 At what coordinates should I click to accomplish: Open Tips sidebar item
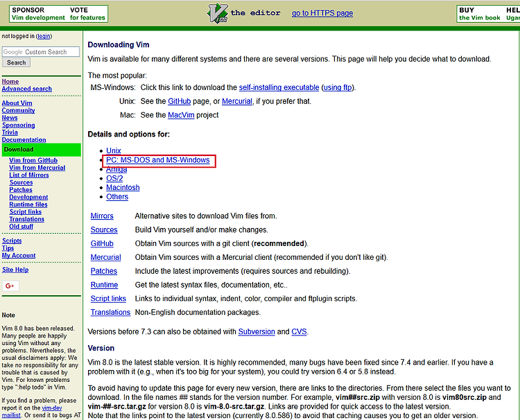8,248
